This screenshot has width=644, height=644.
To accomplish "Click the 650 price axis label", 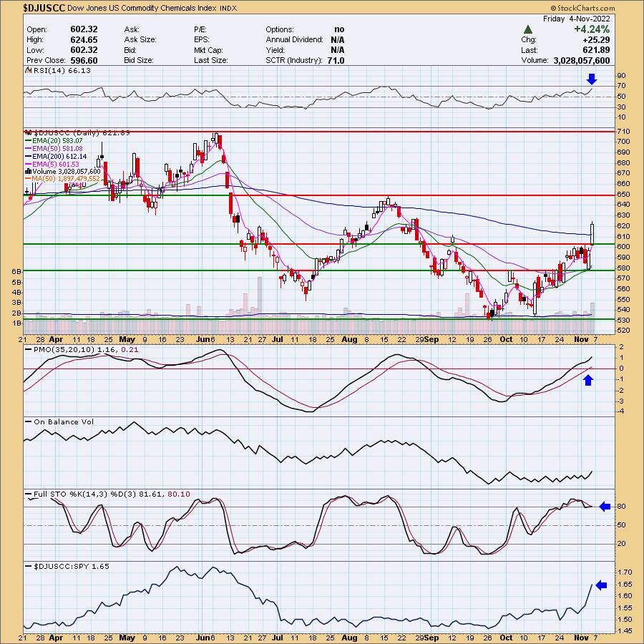I will pyautogui.click(x=623, y=194).
